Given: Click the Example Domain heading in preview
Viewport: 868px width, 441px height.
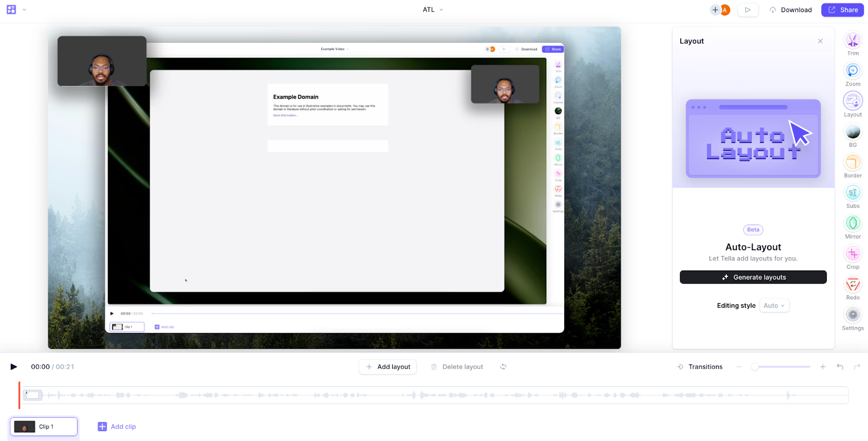Looking at the screenshot, I should pyautogui.click(x=296, y=97).
